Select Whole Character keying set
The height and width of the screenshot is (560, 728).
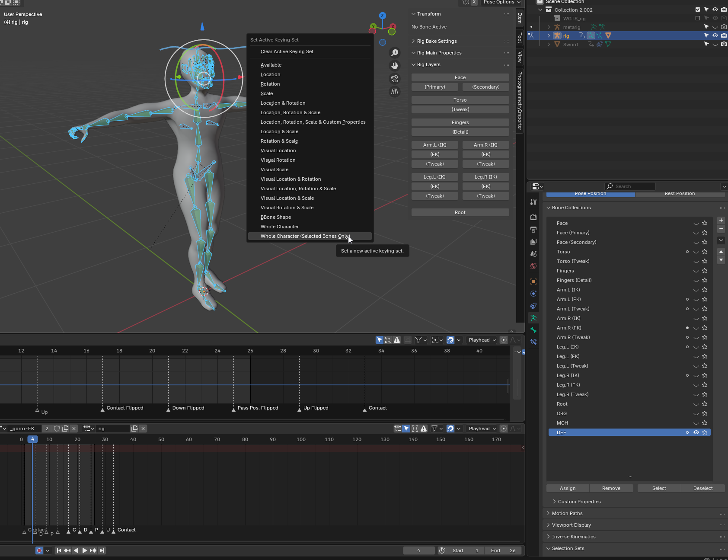coord(279,227)
